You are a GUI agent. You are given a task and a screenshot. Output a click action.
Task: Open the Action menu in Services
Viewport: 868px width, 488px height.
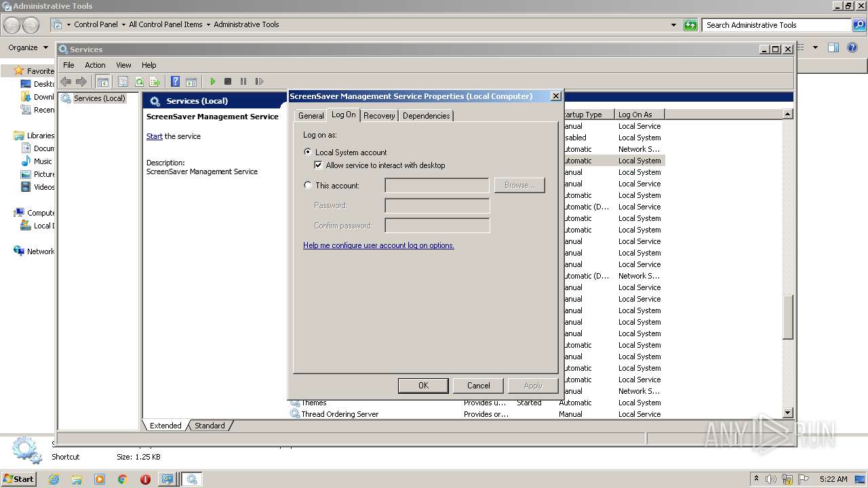click(x=95, y=65)
